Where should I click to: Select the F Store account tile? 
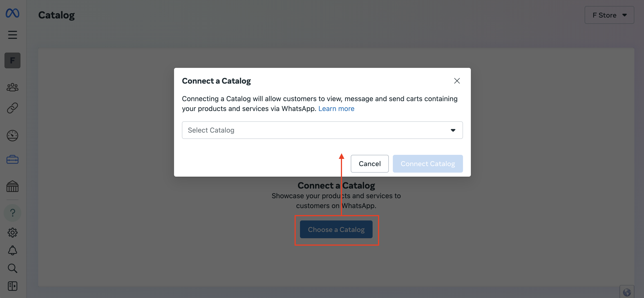(12, 60)
